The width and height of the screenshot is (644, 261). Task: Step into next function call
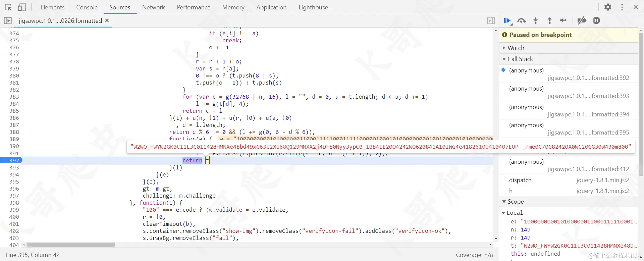pos(536,21)
